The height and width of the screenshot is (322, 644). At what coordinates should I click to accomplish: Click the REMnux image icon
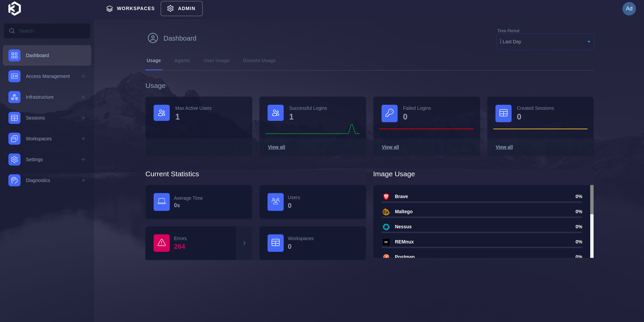point(386,242)
